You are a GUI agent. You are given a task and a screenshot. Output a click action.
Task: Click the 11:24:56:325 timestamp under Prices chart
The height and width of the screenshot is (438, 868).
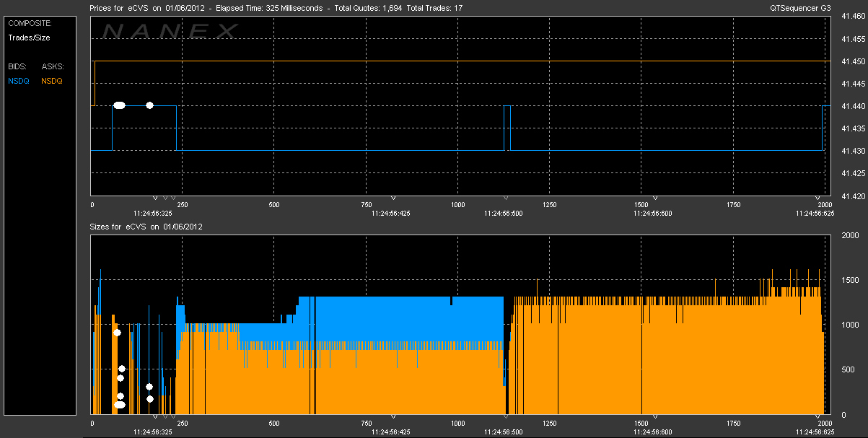[153, 214]
